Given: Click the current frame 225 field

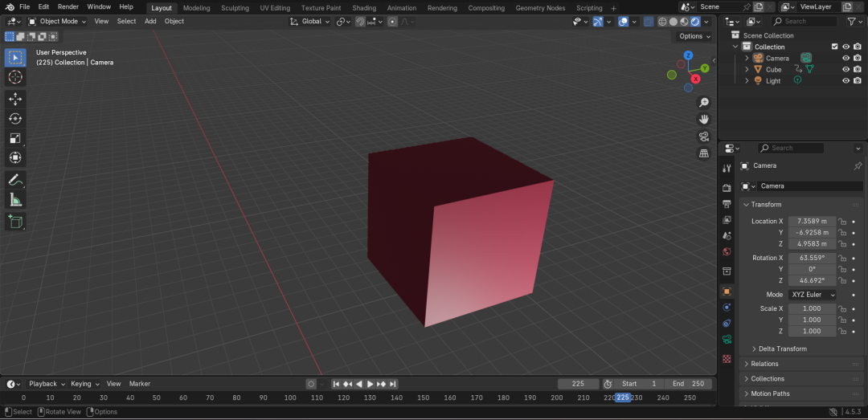Looking at the screenshot, I should [579, 384].
